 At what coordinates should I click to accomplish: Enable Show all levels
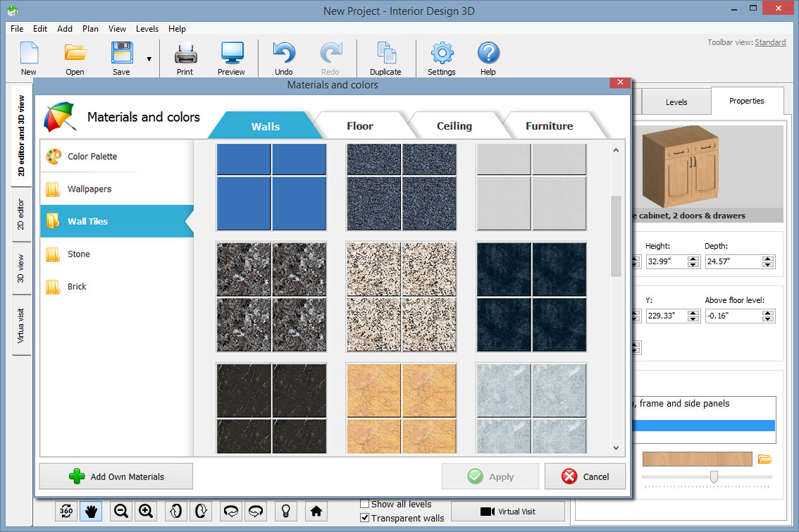coord(364,504)
